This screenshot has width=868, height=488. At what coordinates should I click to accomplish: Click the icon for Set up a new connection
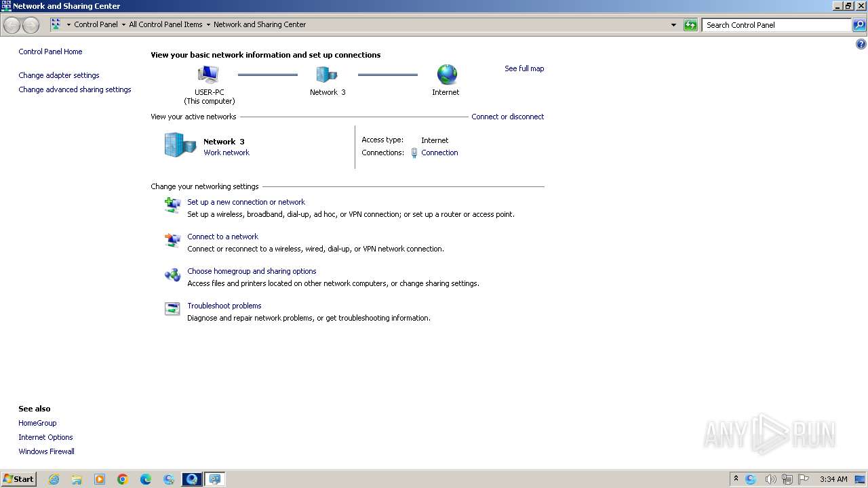(x=172, y=205)
